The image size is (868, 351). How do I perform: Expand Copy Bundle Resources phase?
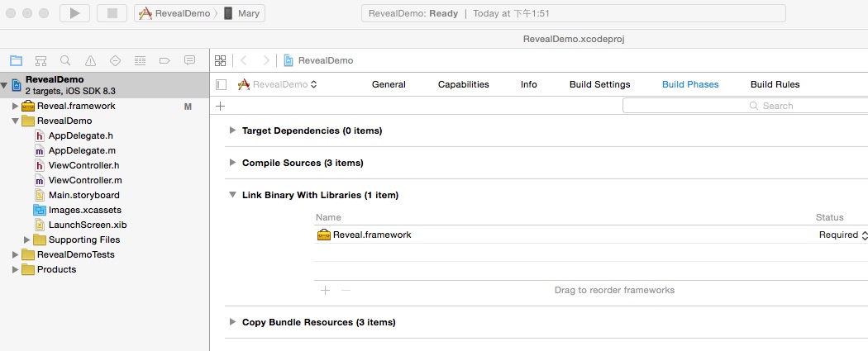click(x=232, y=322)
